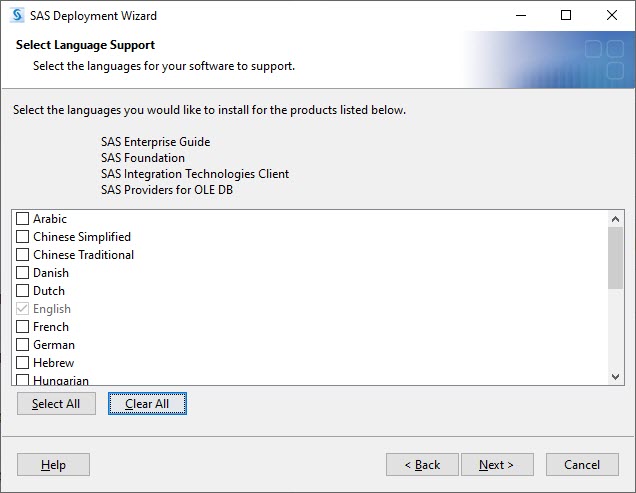The width and height of the screenshot is (636, 493).
Task: Check the Arabic language checkbox
Action: tap(22, 218)
